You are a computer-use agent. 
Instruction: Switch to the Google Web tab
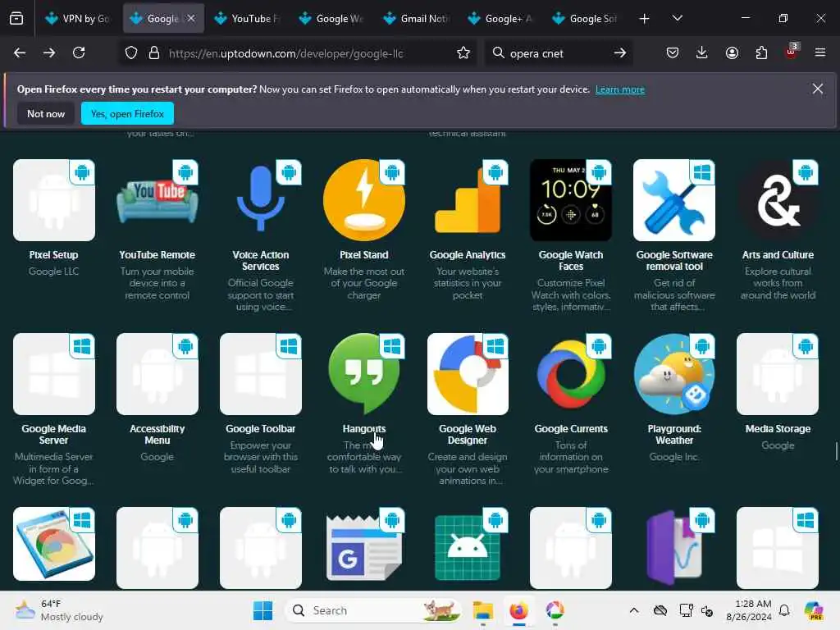click(x=333, y=18)
